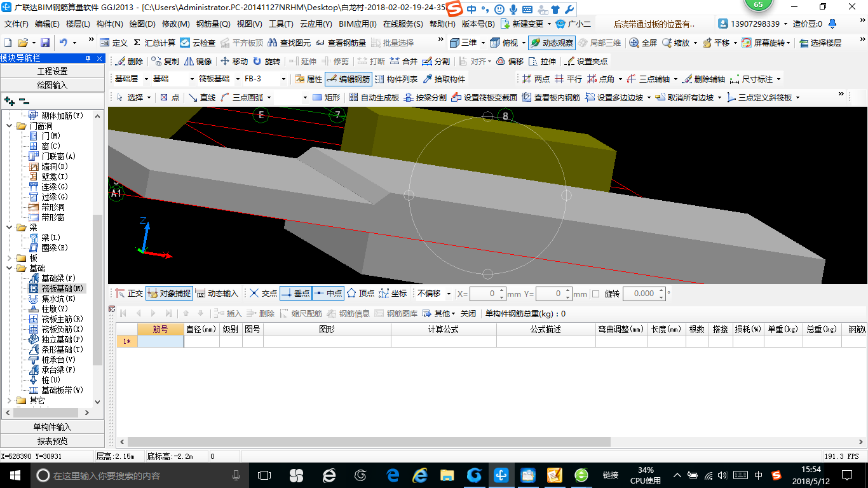Open 查看钢筋量 view rebar quantity

341,43
